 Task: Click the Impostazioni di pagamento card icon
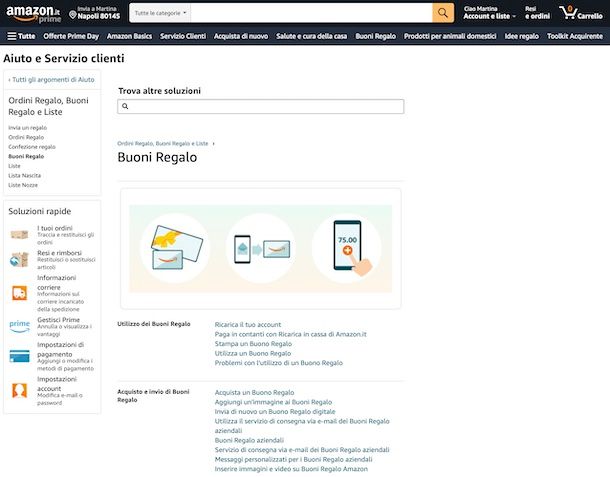click(x=19, y=356)
